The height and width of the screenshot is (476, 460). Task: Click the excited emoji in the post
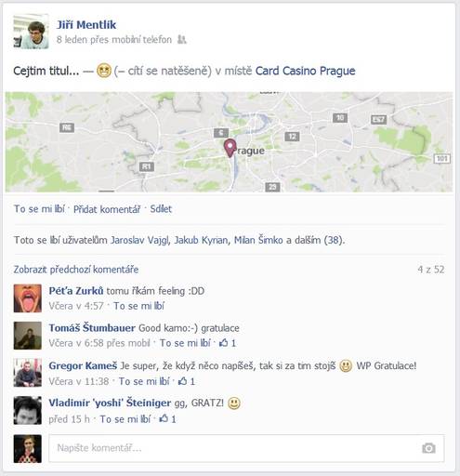[103, 71]
